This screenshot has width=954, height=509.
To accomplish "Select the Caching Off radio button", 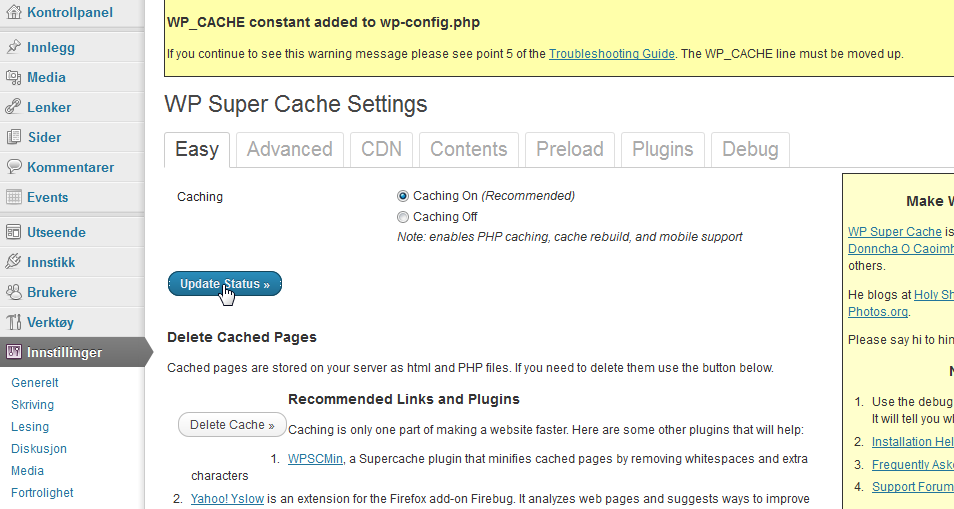I will (x=403, y=217).
